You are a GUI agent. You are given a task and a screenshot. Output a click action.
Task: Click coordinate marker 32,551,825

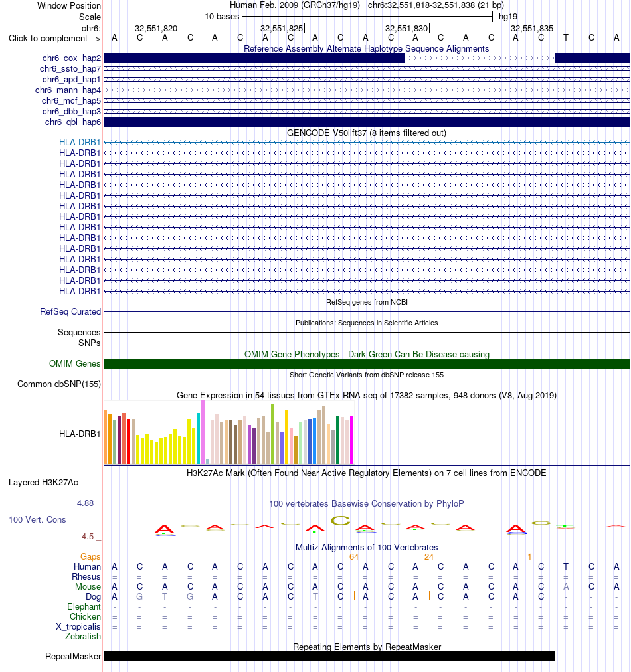tap(282, 29)
